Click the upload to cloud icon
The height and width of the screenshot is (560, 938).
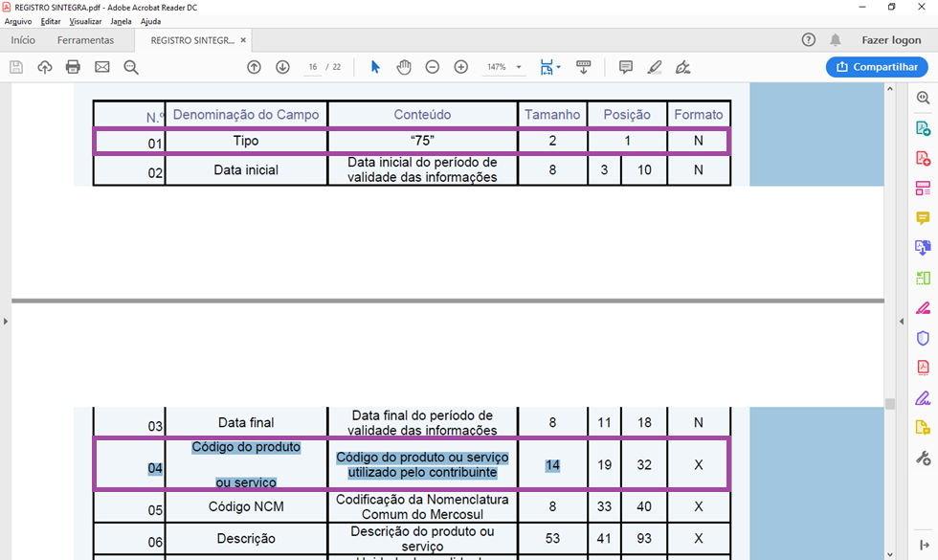pyautogui.click(x=45, y=67)
